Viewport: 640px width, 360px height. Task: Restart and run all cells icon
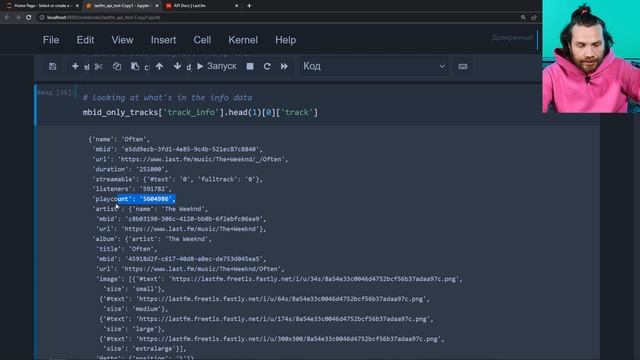click(284, 66)
